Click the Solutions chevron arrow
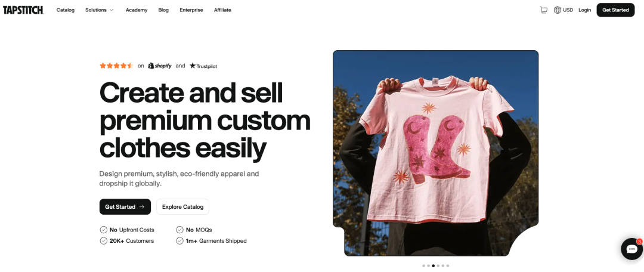 click(x=112, y=10)
